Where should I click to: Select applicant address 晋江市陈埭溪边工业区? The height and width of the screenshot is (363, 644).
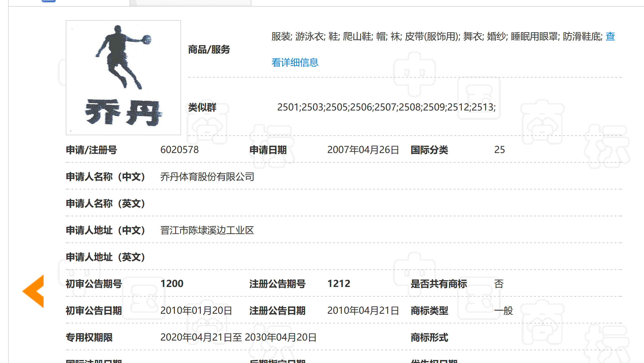tap(207, 230)
